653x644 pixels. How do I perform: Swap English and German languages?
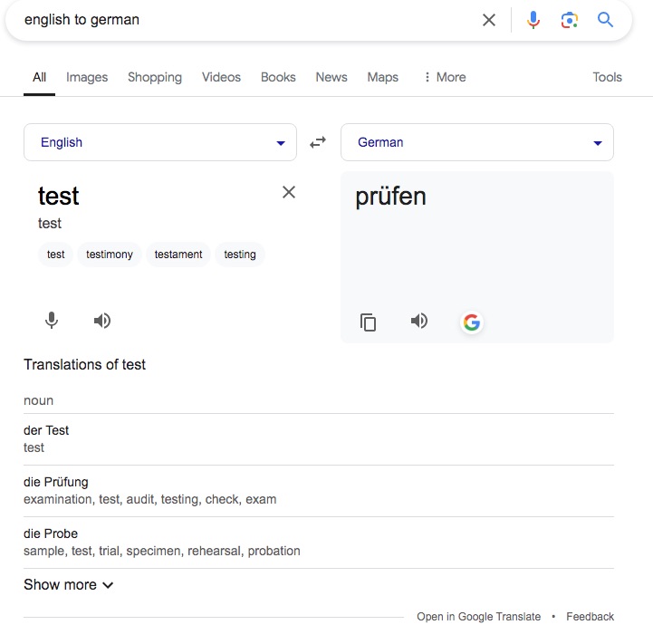coord(318,142)
